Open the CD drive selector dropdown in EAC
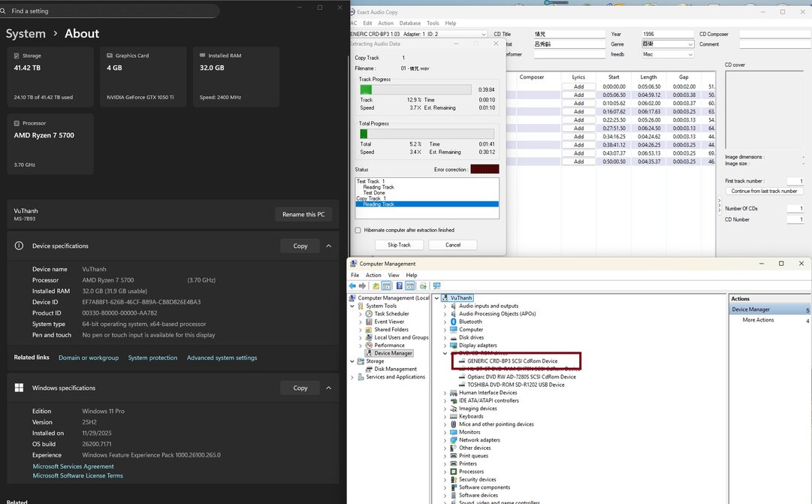 [x=484, y=35]
